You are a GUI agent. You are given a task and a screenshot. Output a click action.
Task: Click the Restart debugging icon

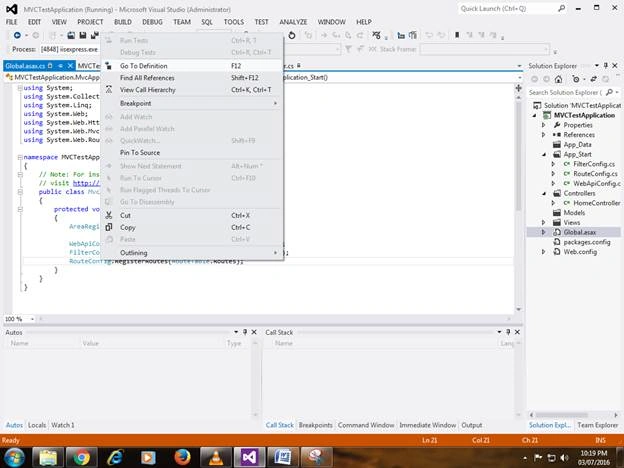(x=292, y=35)
